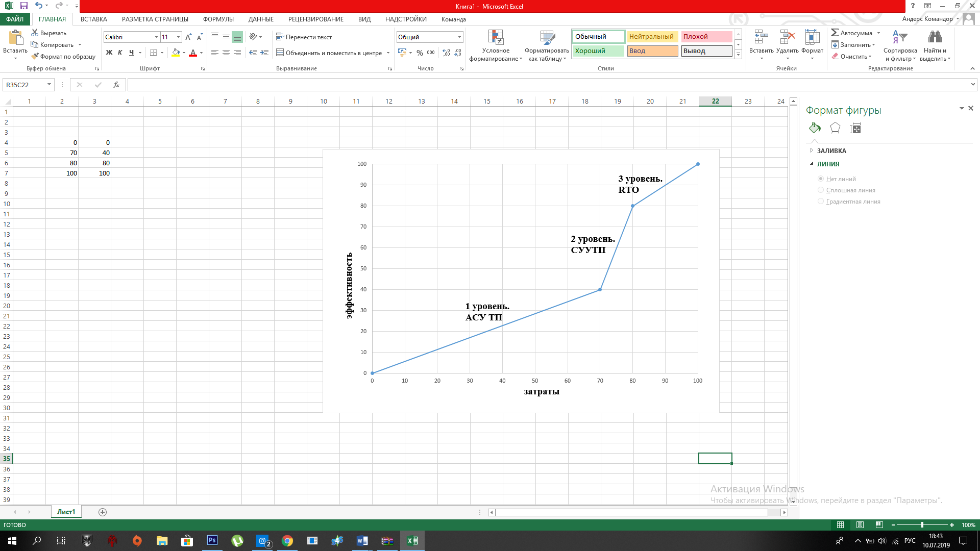Choose the Сплошная линия radio option

click(821, 190)
